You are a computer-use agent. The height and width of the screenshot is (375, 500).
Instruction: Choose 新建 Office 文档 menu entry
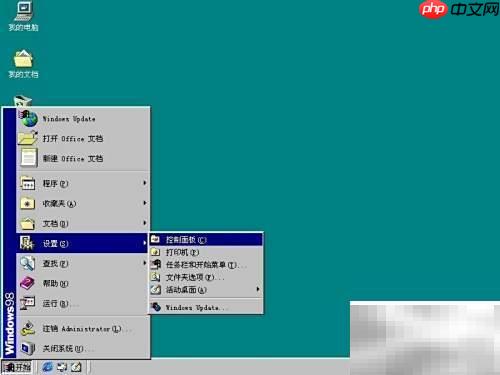coord(83,158)
